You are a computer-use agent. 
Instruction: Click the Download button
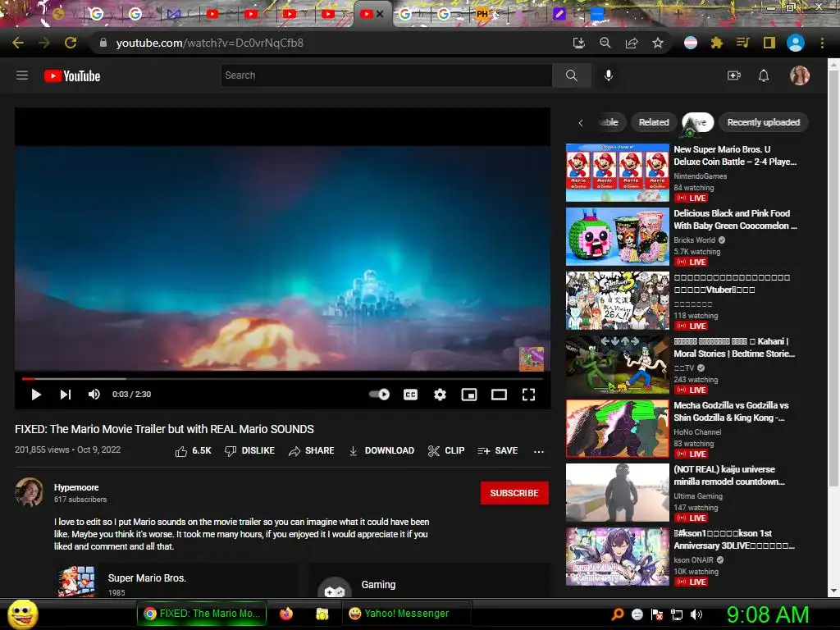click(381, 451)
